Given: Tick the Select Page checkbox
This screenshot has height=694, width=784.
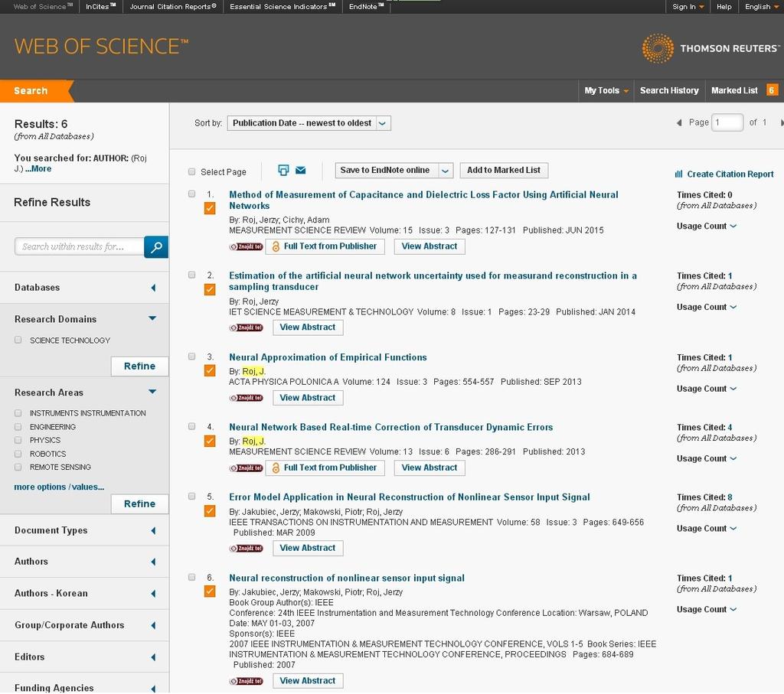Looking at the screenshot, I should click(192, 172).
